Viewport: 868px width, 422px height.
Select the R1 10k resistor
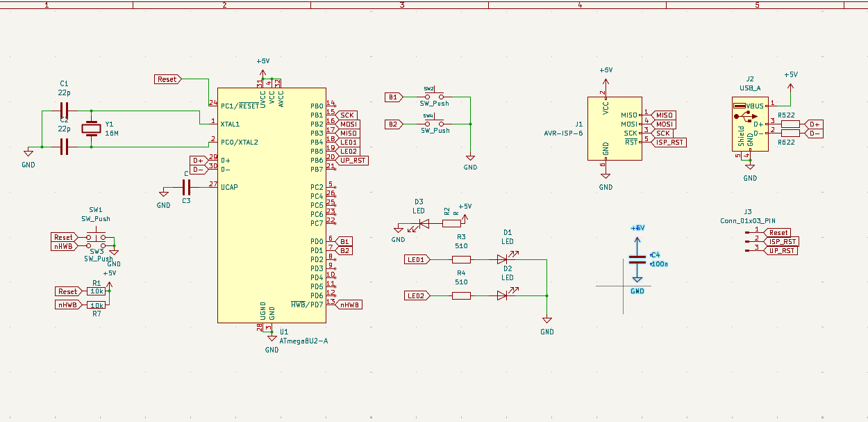tap(97, 291)
